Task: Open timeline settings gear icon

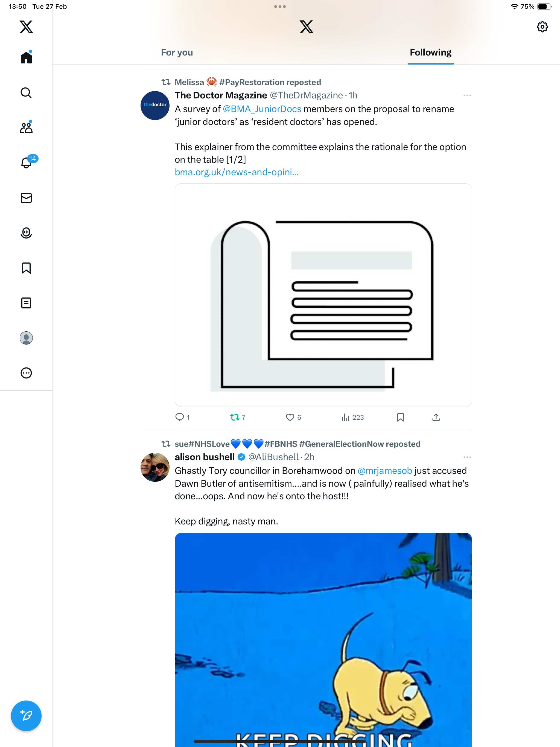Action: click(x=542, y=27)
